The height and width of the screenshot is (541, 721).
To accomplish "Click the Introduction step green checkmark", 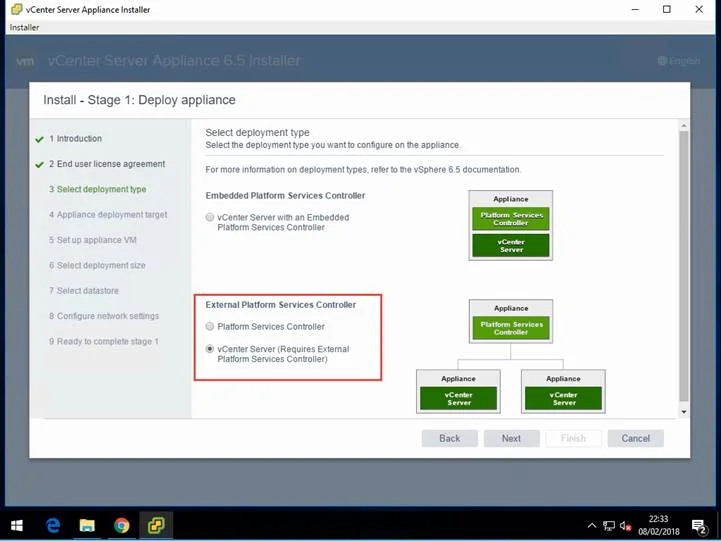I will coord(40,139).
